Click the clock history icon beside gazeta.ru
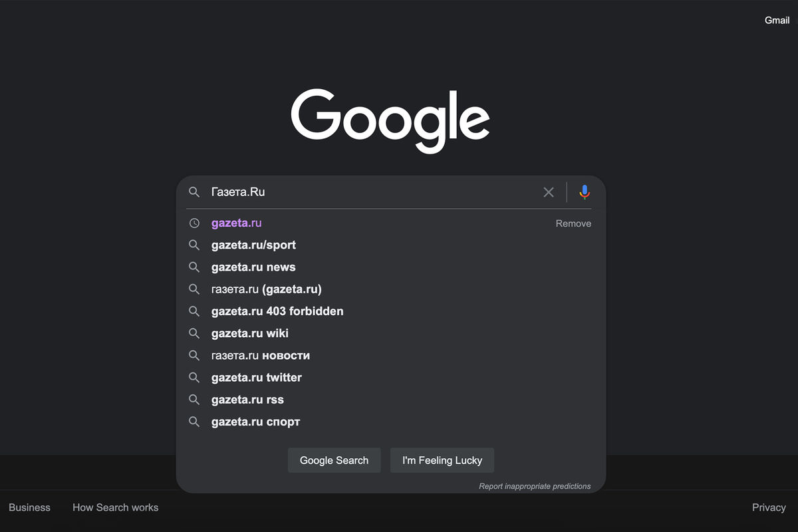This screenshot has height=532, width=798. [194, 223]
